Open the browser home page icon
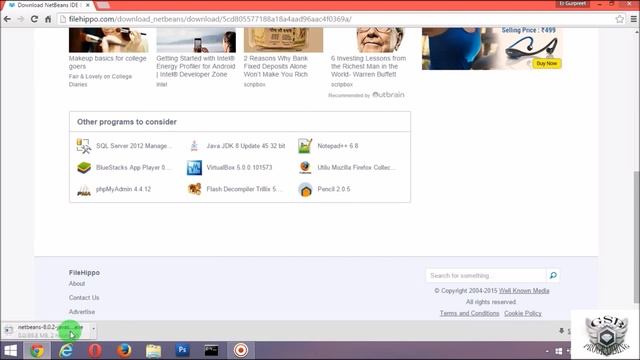This screenshot has height=360, width=640. tap(48, 19)
